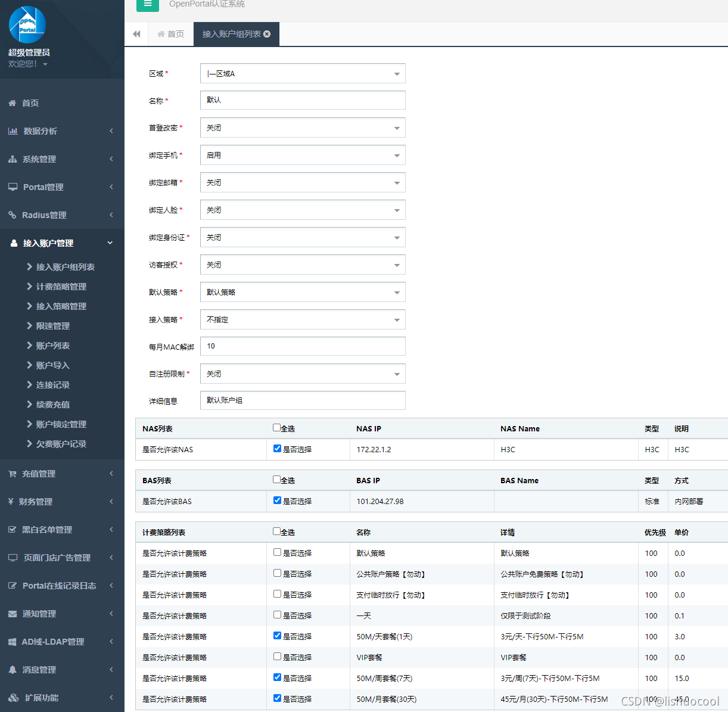The height and width of the screenshot is (712, 728).
Task: Click the yen icon for 财务管理
Action: (11, 502)
